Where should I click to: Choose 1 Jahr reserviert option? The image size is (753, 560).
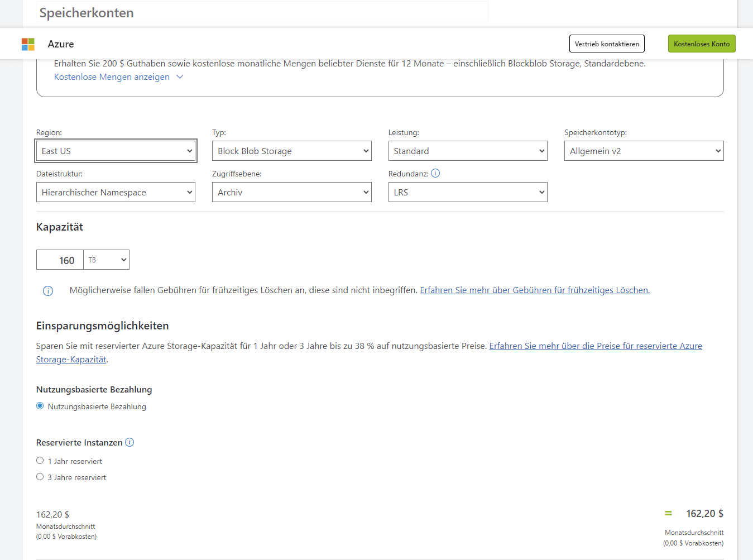click(40, 461)
